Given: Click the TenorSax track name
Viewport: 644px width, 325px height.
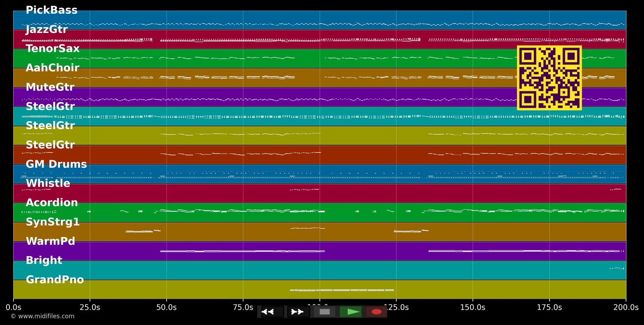Looking at the screenshot, I should tap(52, 49).
